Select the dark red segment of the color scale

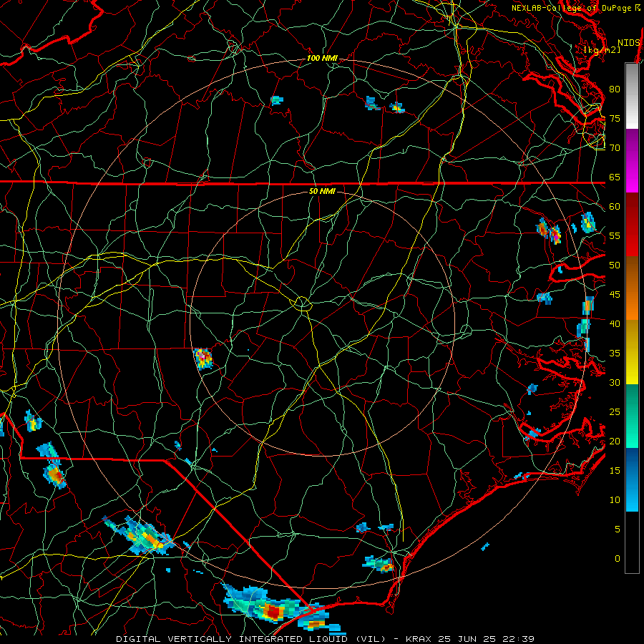pyautogui.click(x=632, y=224)
